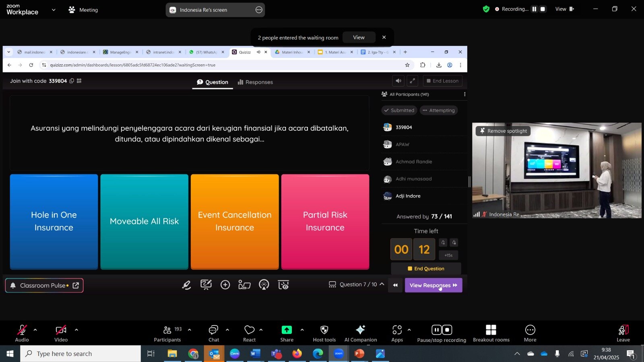
Task: Click the add question plus icon
Action: point(225,285)
